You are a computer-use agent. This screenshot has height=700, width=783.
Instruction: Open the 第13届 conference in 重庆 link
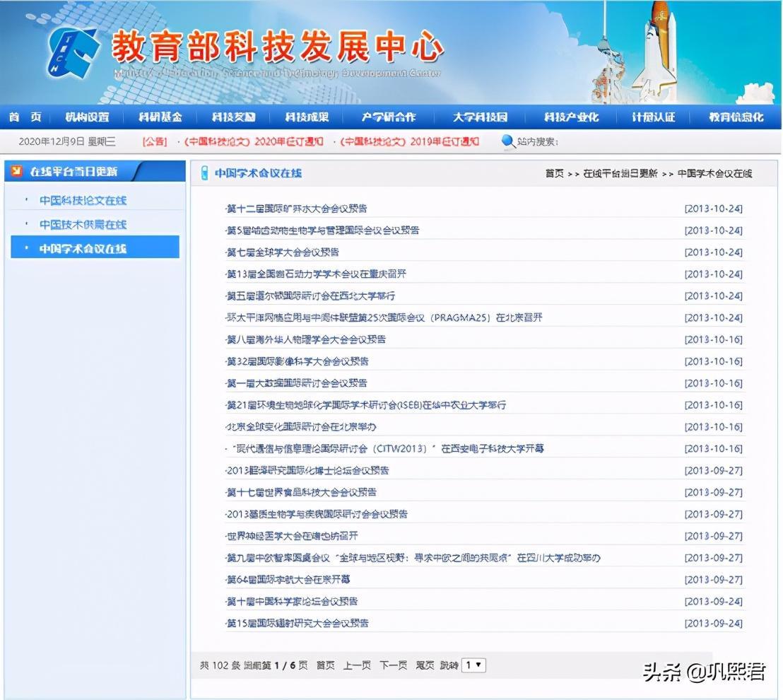tap(316, 274)
